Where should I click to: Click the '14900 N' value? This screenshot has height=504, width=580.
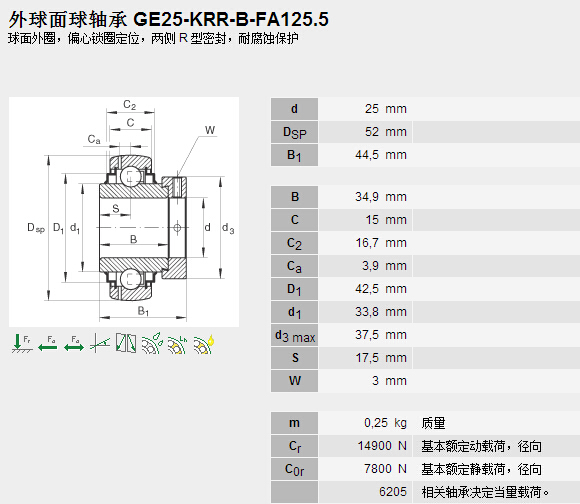click(x=382, y=446)
